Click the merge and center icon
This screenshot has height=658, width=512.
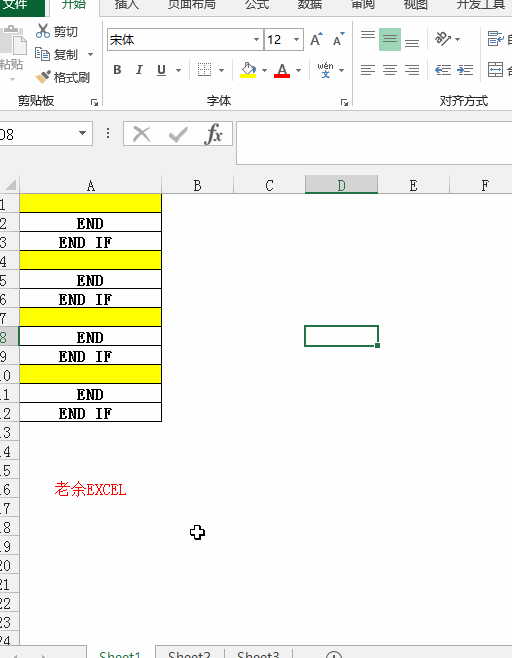point(495,70)
